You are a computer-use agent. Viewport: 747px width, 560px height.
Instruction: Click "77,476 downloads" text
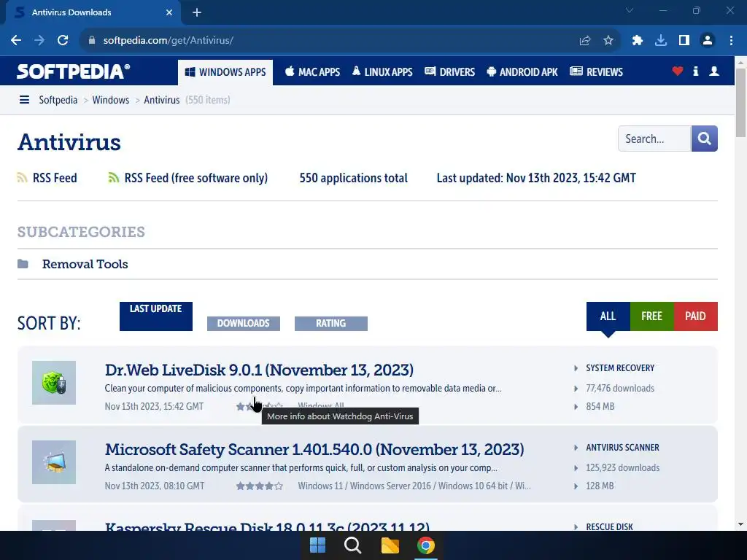pos(620,388)
